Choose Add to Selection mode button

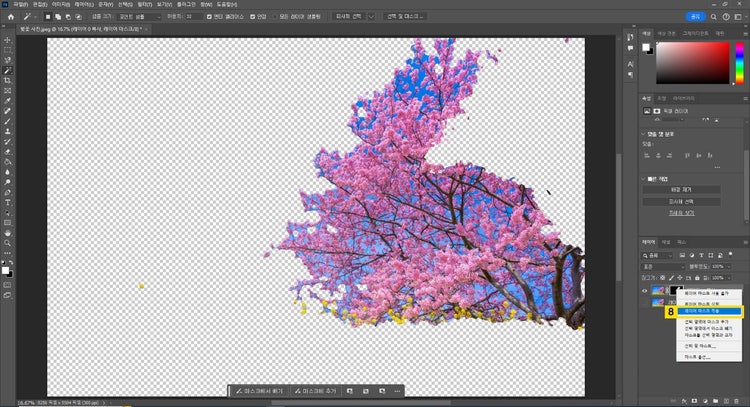click(58, 17)
